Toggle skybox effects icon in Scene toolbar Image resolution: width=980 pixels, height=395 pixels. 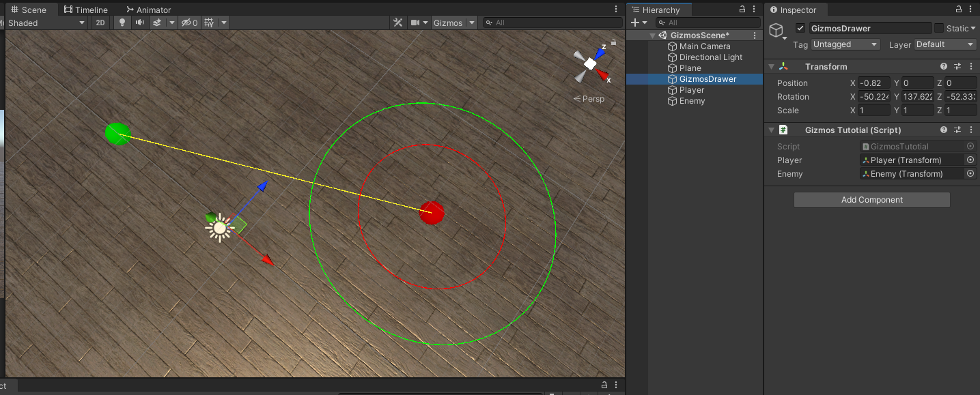[x=158, y=23]
